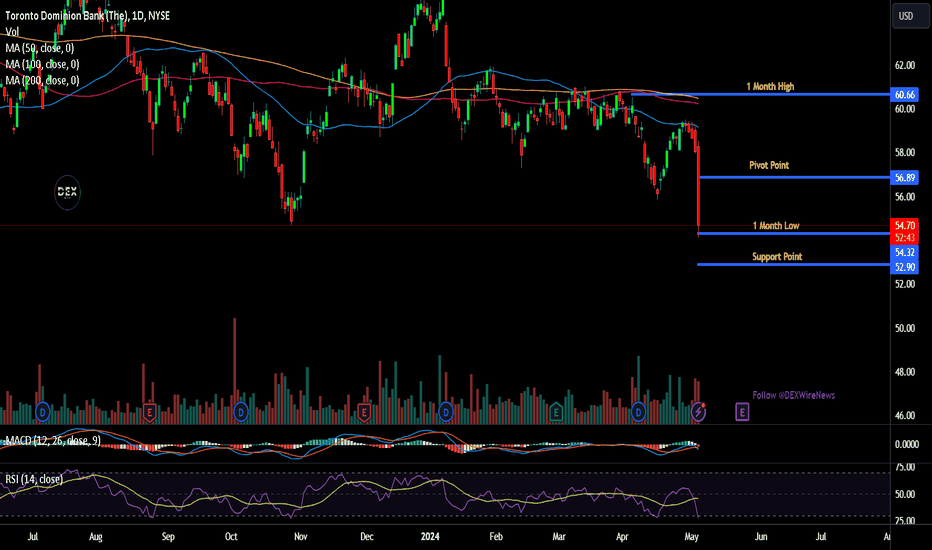Click the 46.00 price axis label

click(x=905, y=416)
